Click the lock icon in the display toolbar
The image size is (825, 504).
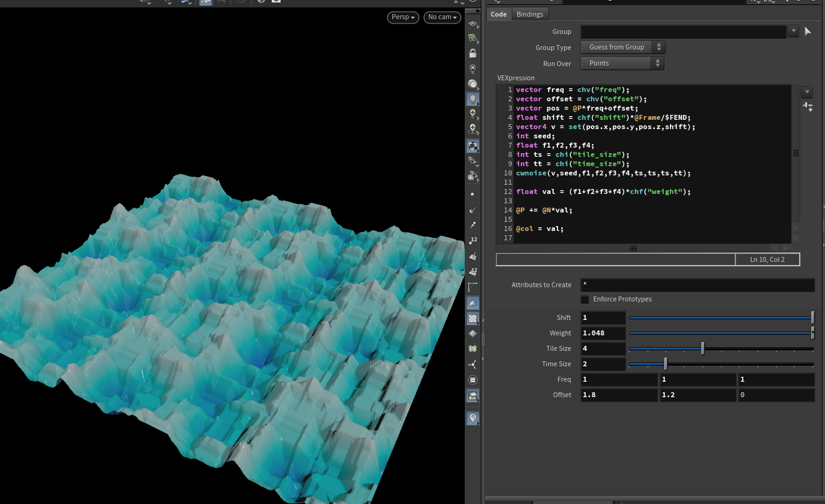473,54
